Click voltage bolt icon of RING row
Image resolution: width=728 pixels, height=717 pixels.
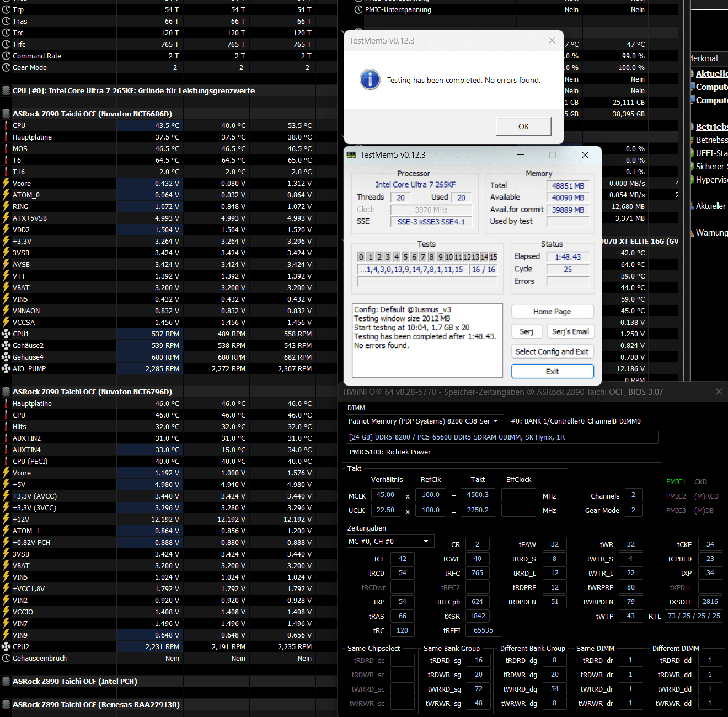(6, 206)
